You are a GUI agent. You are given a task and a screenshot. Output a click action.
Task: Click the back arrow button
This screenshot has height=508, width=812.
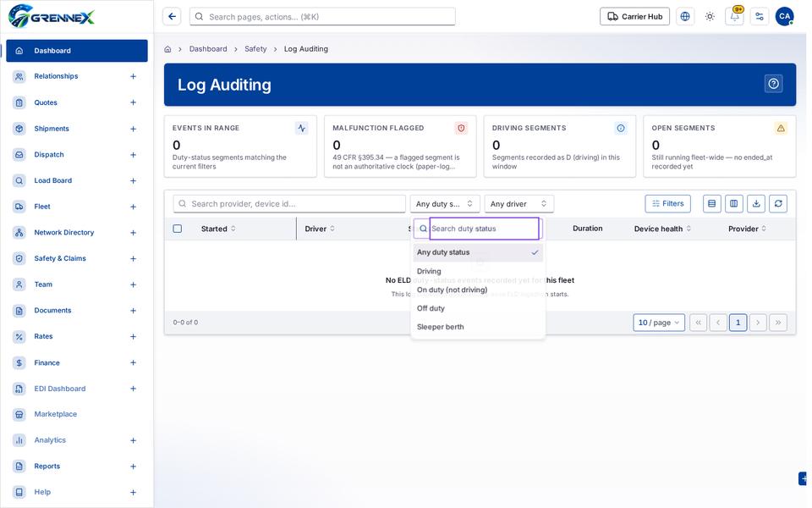pos(172,17)
